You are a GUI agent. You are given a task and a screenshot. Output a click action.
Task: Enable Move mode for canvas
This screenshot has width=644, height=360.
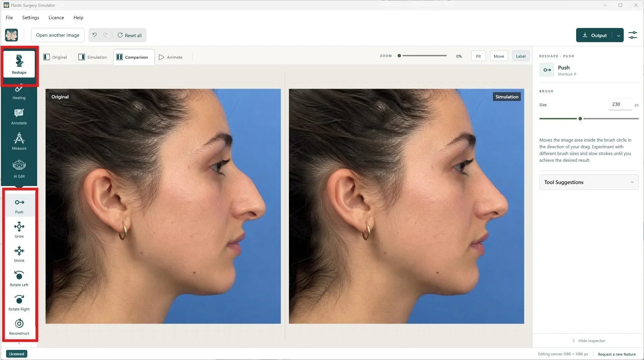pos(499,56)
